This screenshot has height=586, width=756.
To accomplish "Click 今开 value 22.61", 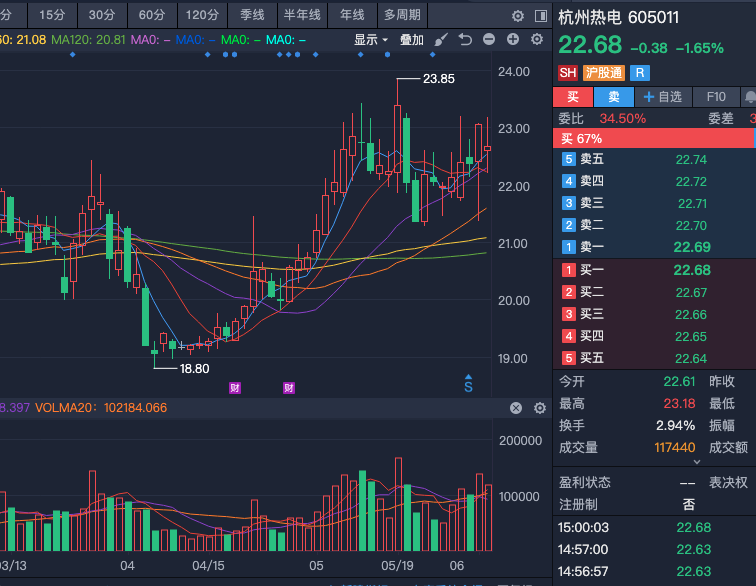I will [x=679, y=382].
